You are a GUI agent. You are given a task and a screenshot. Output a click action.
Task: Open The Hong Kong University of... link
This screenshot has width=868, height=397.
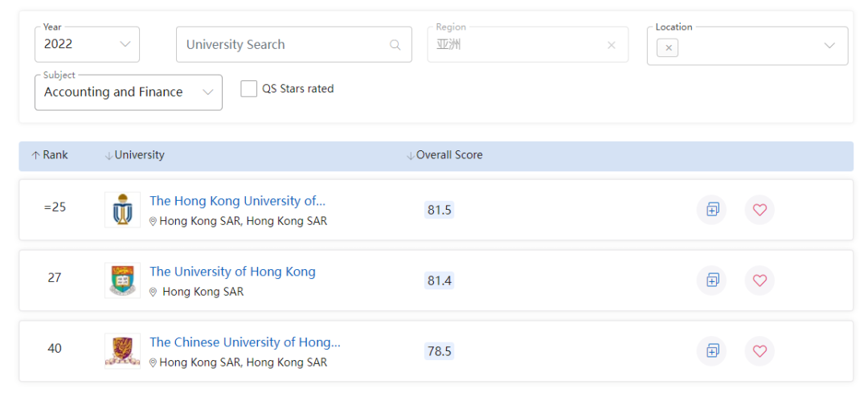point(237,200)
